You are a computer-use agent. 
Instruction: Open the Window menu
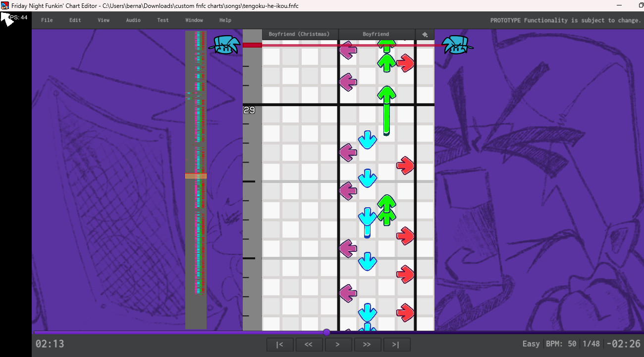pyautogui.click(x=194, y=20)
